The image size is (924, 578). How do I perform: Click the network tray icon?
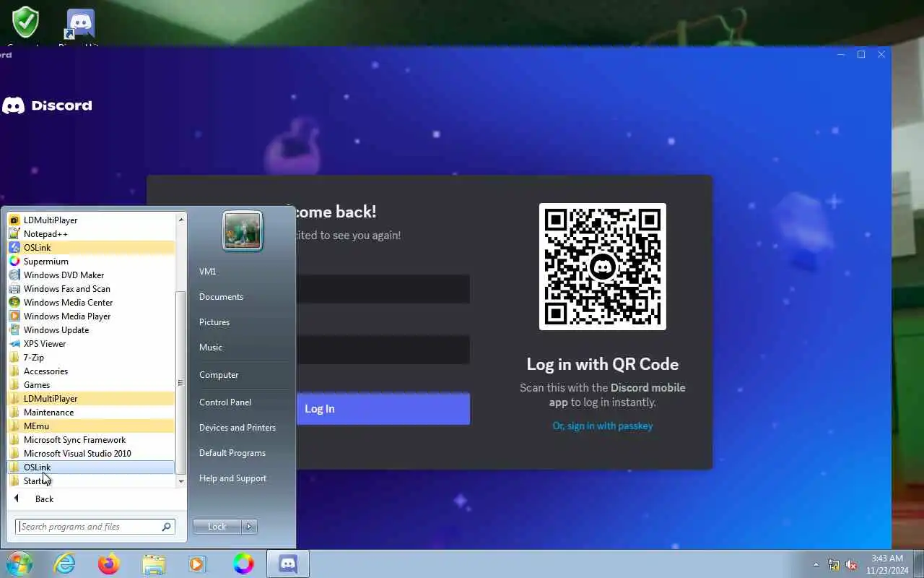coord(834,564)
